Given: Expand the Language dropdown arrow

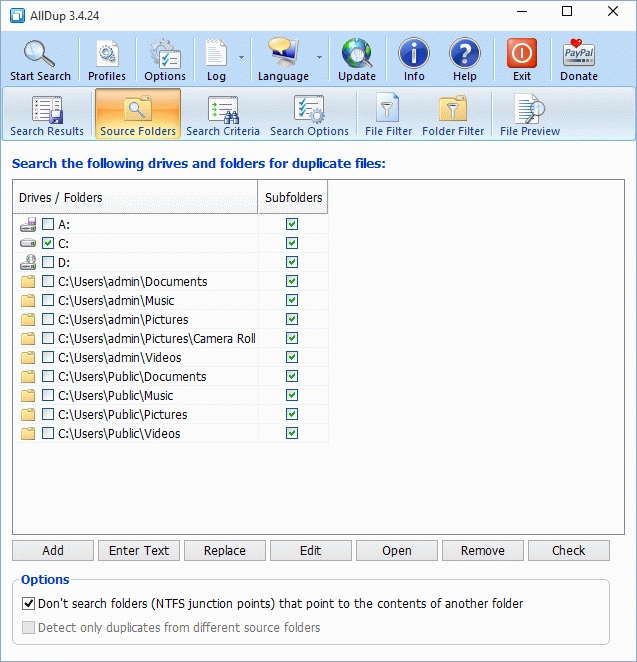Looking at the screenshot, I should click(x=320, y=57).
